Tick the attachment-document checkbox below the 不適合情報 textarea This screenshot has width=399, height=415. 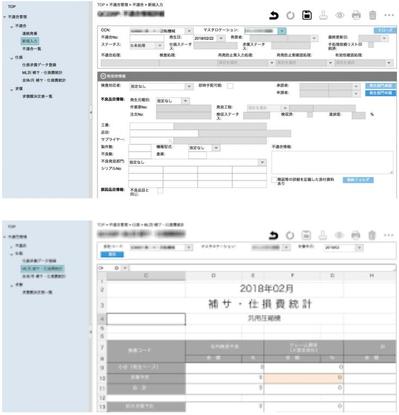coord(274,180)
